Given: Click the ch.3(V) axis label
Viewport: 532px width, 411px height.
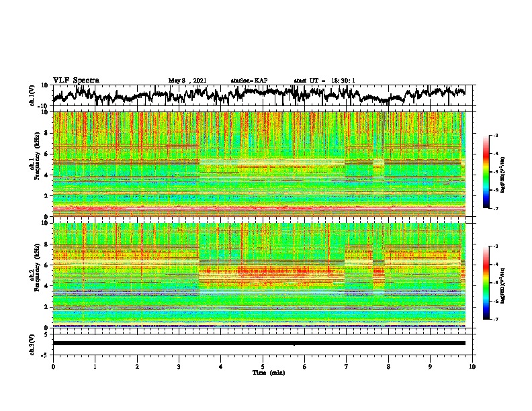Looking at the screenshot, I should [32, 345].
